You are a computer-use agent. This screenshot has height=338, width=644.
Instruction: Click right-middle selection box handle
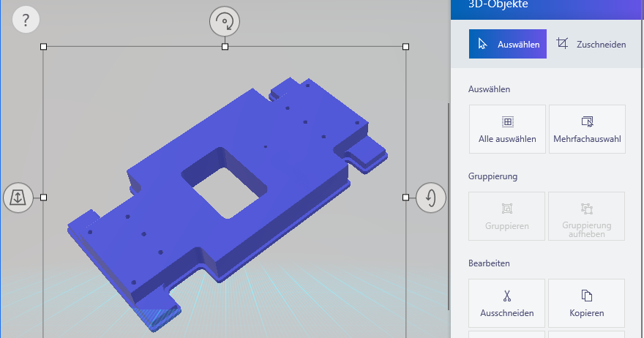[405, 198]
